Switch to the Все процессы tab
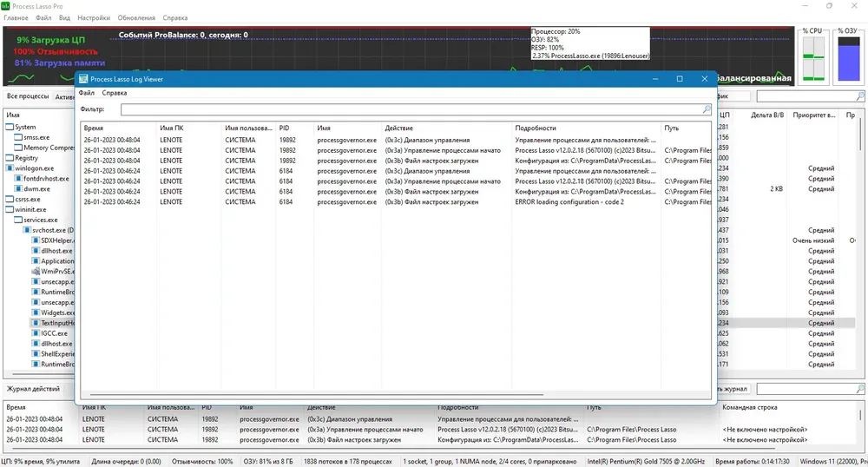This screenshot has width=868, height=467. 28,96
